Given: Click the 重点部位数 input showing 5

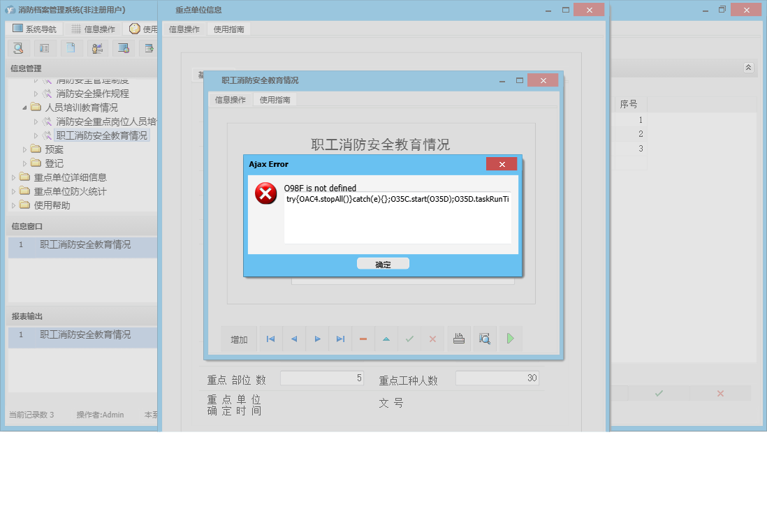Looking at the screenshot, I should (x=322, y=378).
